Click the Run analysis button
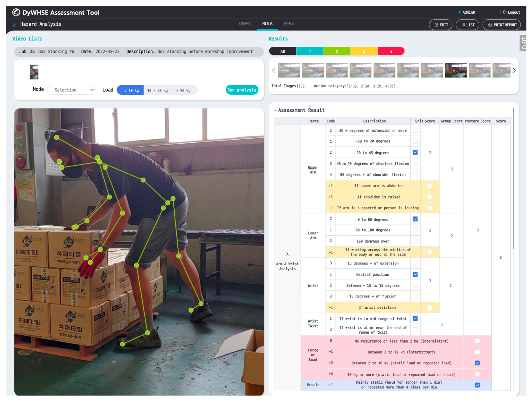Image resolution: width=532 pixels, height=403 pixels. pos(242,90)
